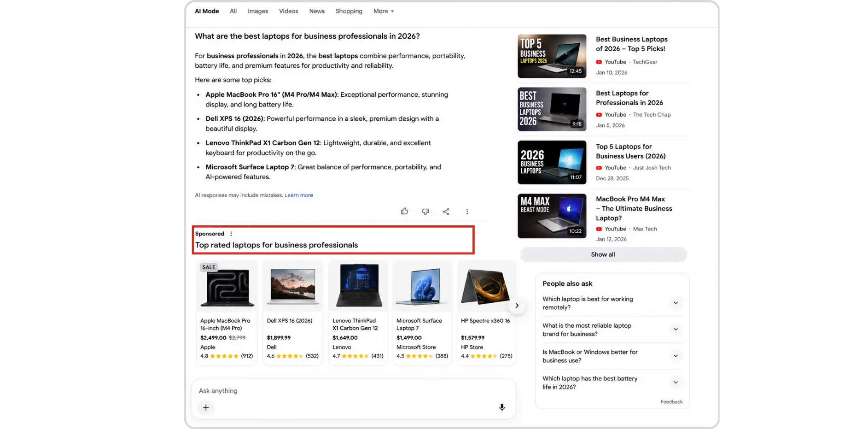Open 'Best Laptops for Professionals in 2026' title

629,98
